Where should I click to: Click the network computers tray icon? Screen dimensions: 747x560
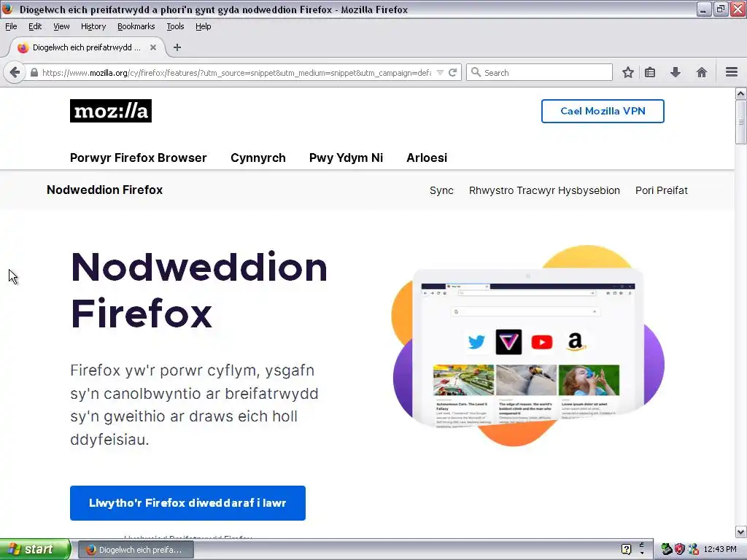693,550
